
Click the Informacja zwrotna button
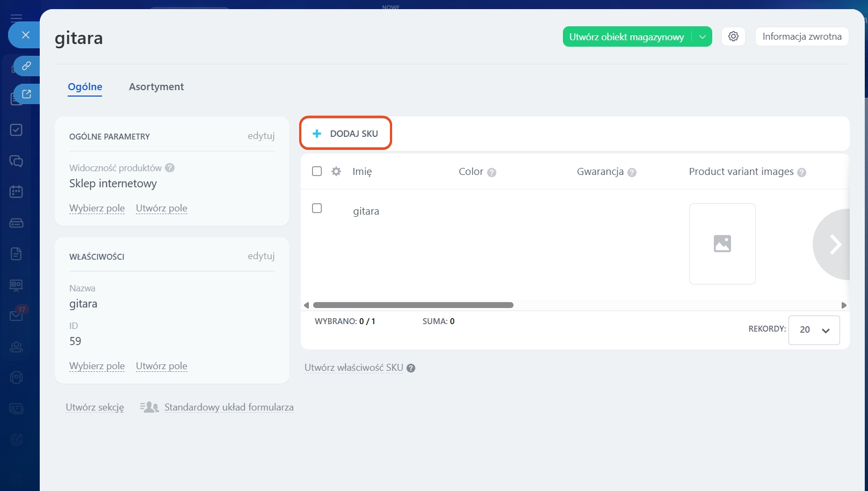click(x=801, y=36)
